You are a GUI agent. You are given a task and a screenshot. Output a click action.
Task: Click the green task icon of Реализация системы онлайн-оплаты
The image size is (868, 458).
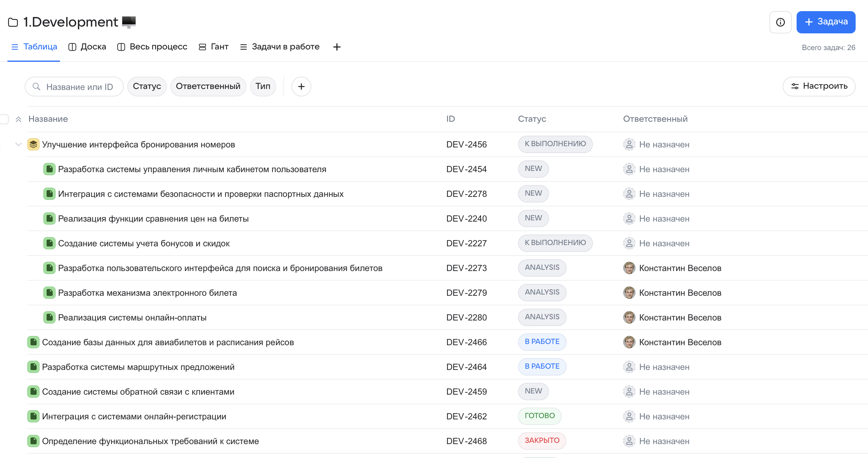point(49,318)
